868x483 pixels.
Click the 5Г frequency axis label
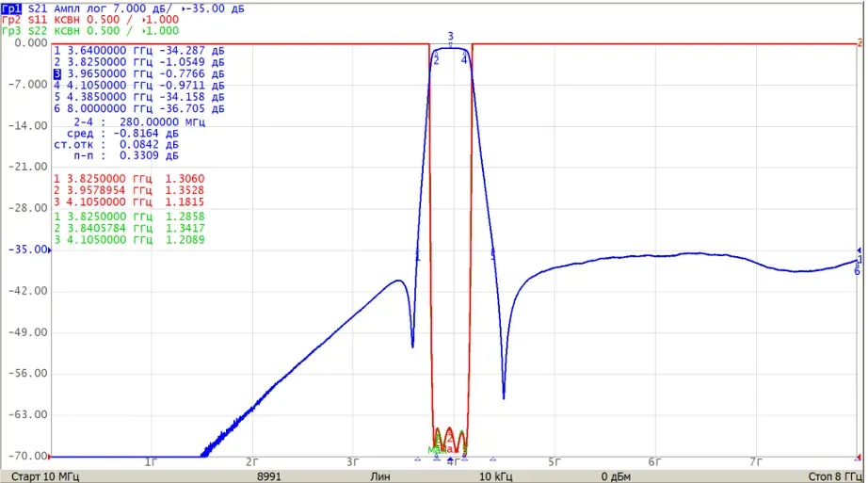pyautogui.click(x=555, y=462)
